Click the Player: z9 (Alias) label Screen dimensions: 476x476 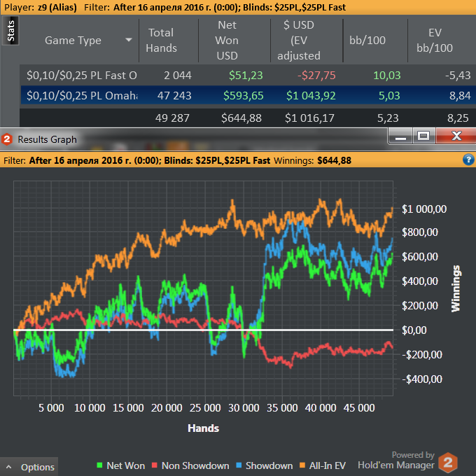point(41,7)
